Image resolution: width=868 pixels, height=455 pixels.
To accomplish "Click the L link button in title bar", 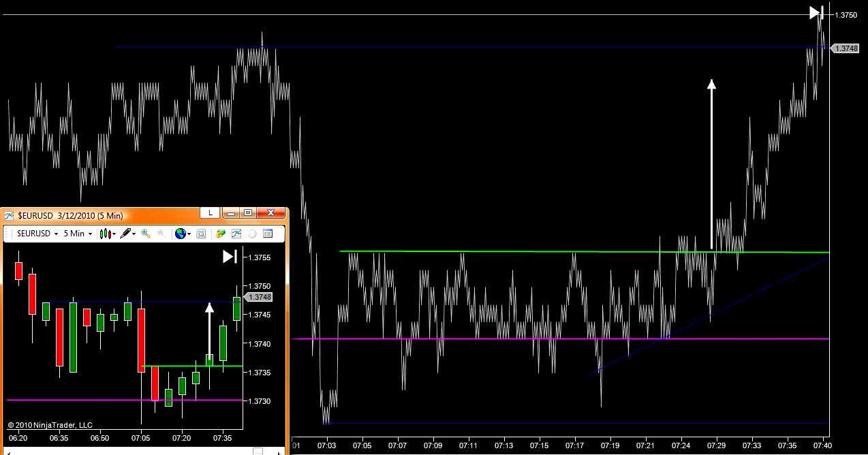I will [x=211, y=213].
